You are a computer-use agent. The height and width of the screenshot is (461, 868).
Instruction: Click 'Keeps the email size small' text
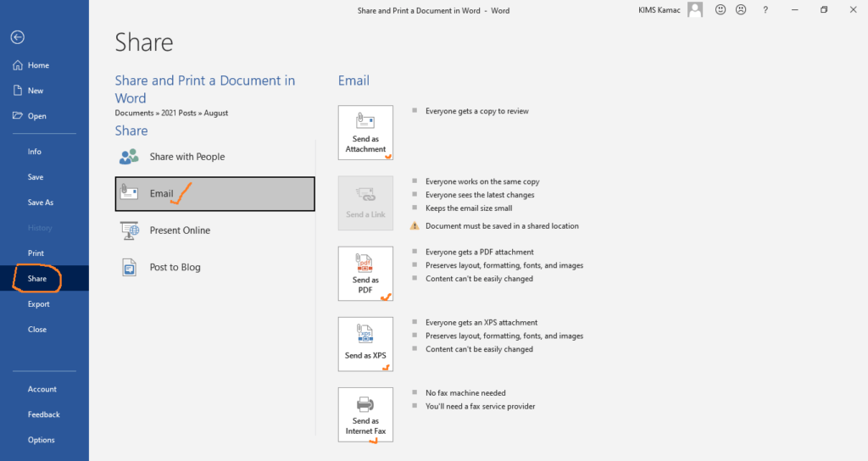pyautogui.click(x=469, y=208)
